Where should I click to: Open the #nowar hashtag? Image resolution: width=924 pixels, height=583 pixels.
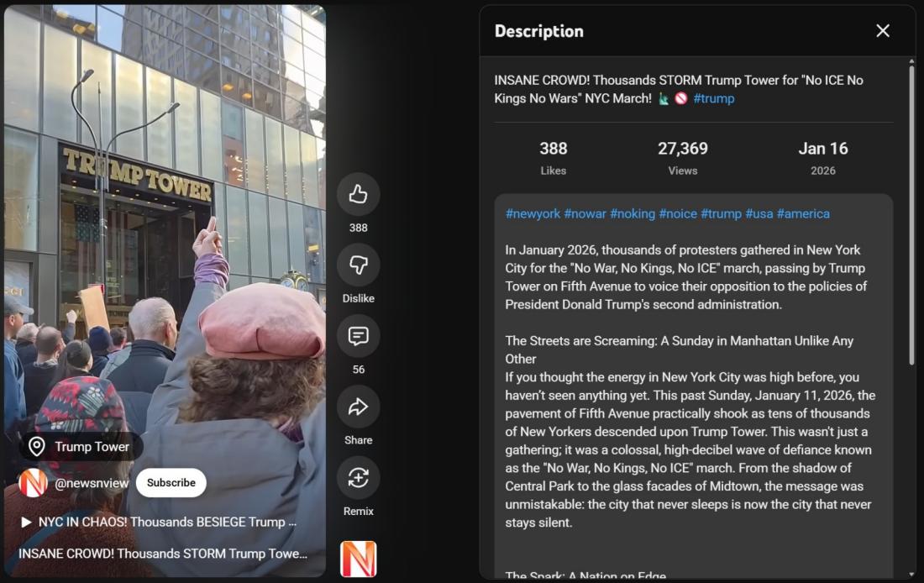[585, 213]
